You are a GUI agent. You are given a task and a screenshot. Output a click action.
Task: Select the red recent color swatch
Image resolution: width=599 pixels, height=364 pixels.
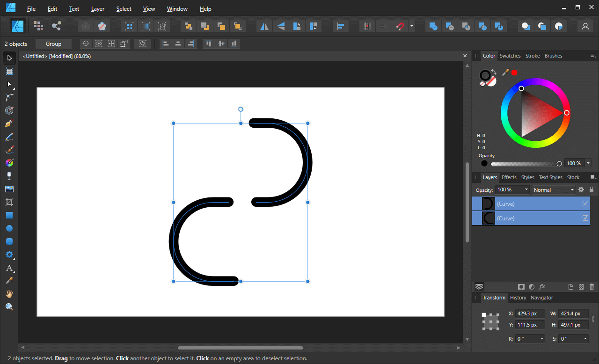click(514, 73)
